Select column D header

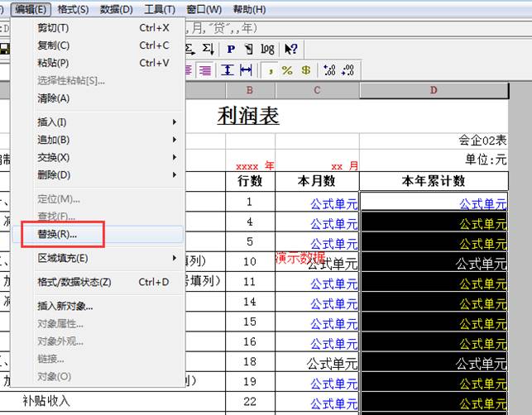pos(433,90)
